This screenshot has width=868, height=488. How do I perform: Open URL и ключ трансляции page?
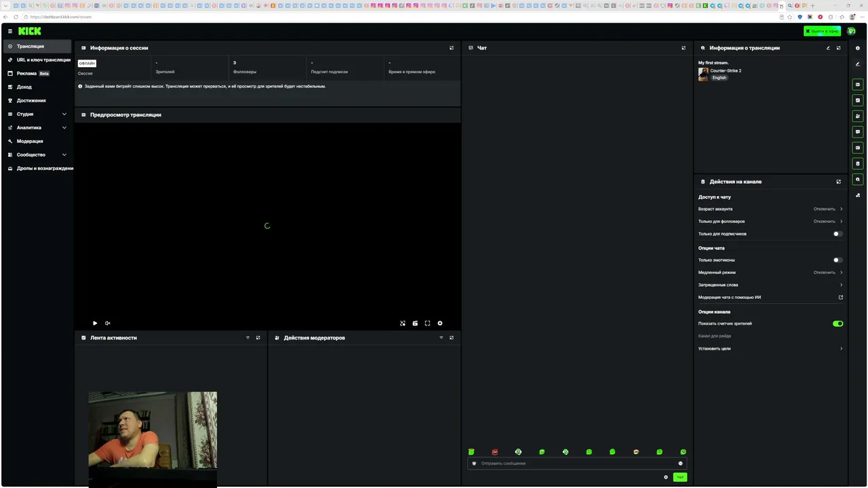tap(37, 60)
